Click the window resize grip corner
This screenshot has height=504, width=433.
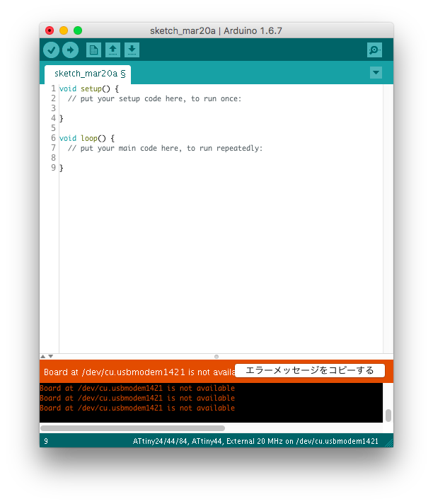tap(389, 443)
